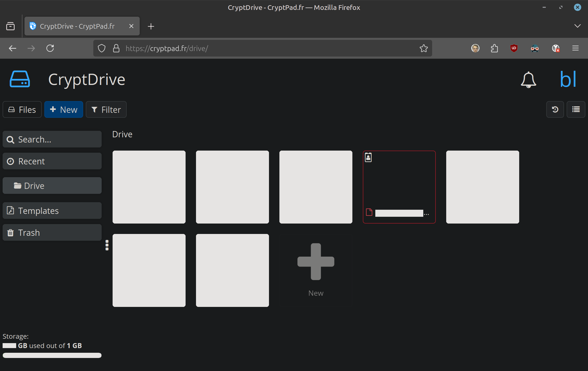Open the drive history icon
Viewport: 588px width, 371px height.
[x=555, y=109]
